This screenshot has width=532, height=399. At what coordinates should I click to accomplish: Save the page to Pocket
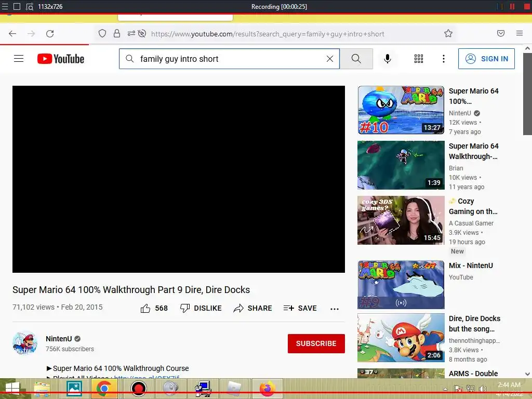(x=500, y=33)
